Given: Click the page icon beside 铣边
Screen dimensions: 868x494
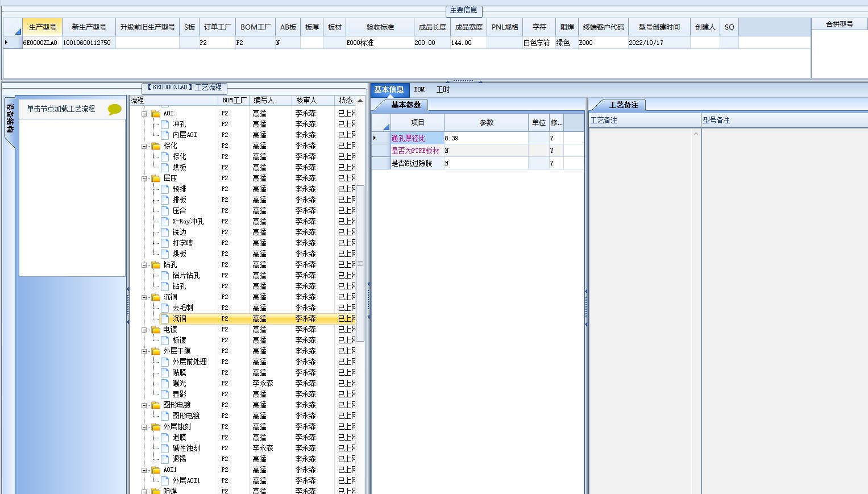Looking at the screenshot, I should [165, 232].
